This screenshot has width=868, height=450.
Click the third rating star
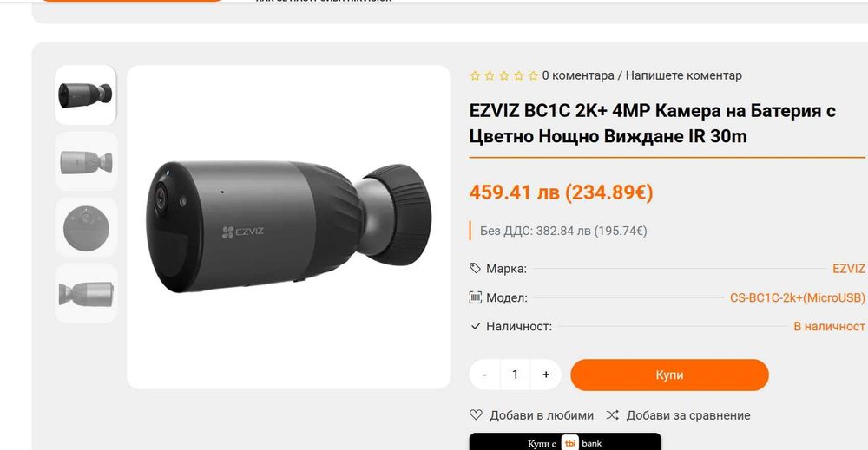click(x=503, y=75)
